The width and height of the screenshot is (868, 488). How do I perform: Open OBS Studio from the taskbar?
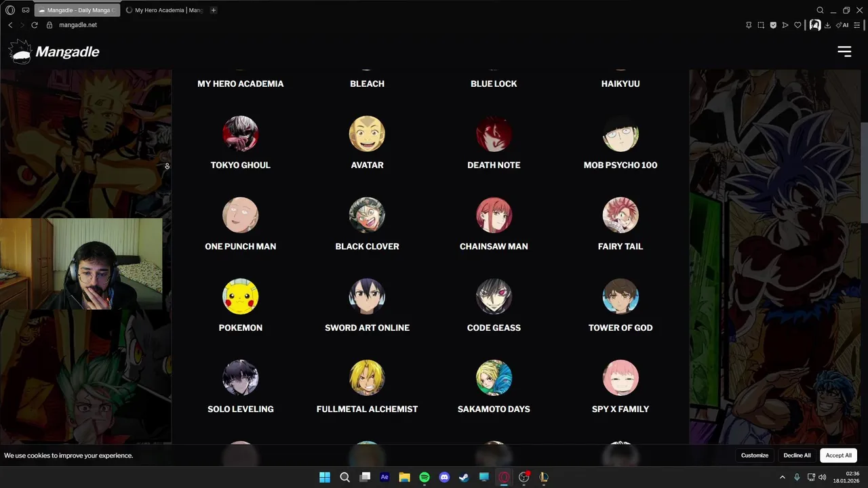[524, 477]
